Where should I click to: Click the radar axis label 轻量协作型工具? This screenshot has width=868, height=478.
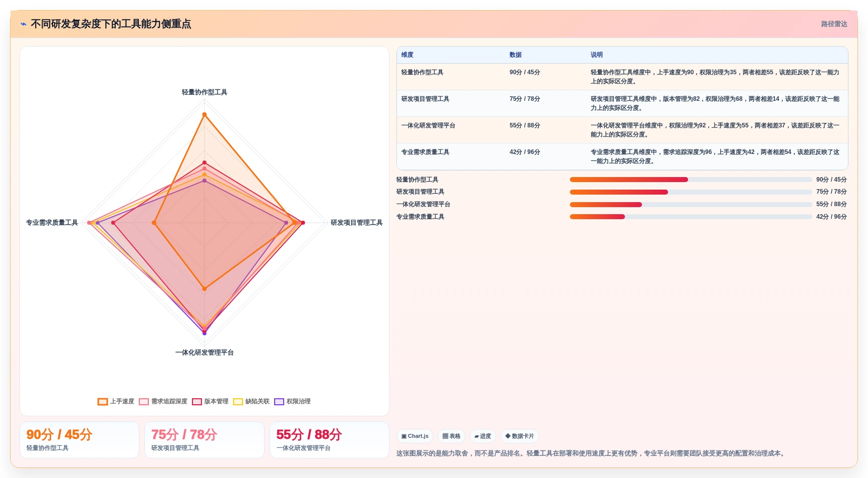pyautogui.click(x=204, y=92)
